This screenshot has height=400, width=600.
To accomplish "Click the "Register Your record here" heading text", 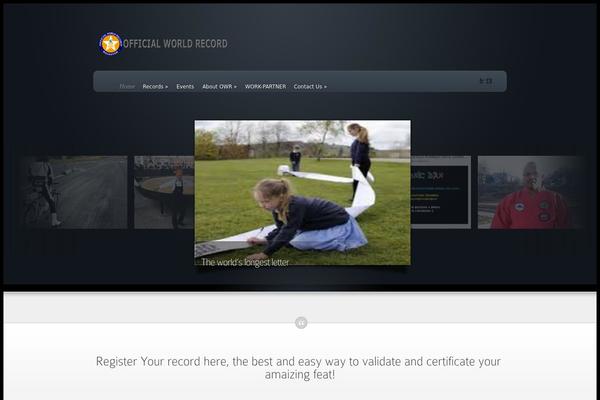I will tap(298, 367).
